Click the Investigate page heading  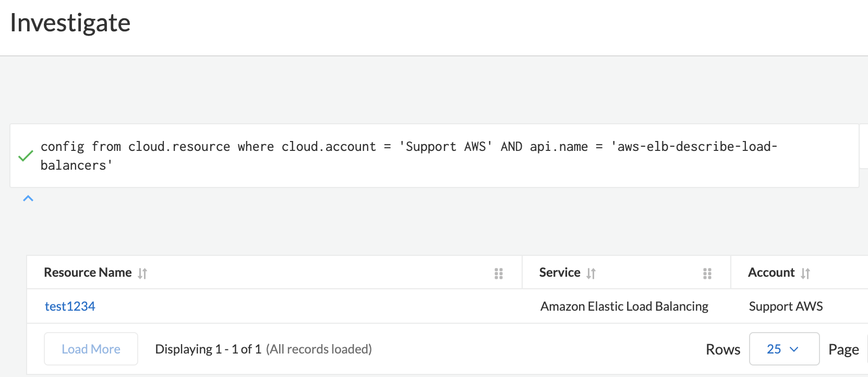click(x=70, y=23)
